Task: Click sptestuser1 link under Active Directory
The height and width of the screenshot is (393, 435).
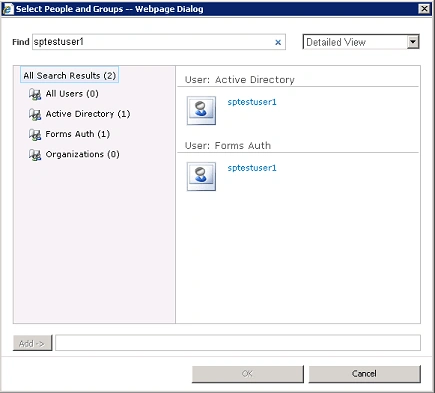Action: click(252, 102)
